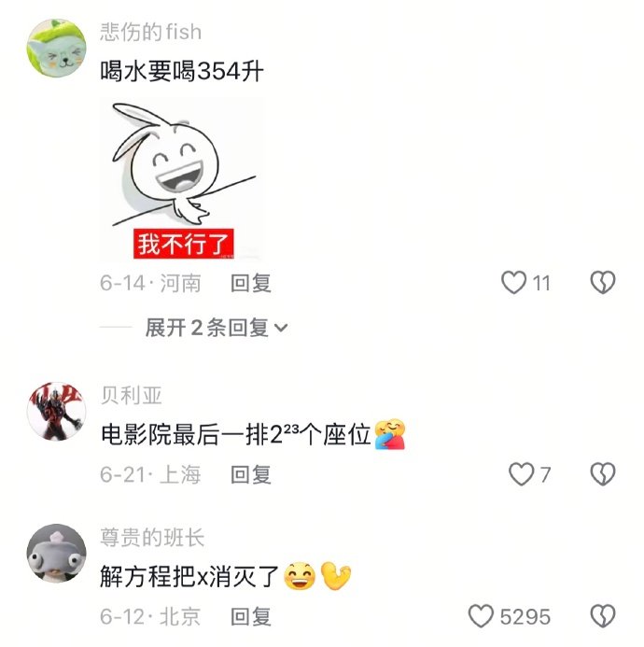Tap broken heart on 贝利亚's comment

point(603,474)
